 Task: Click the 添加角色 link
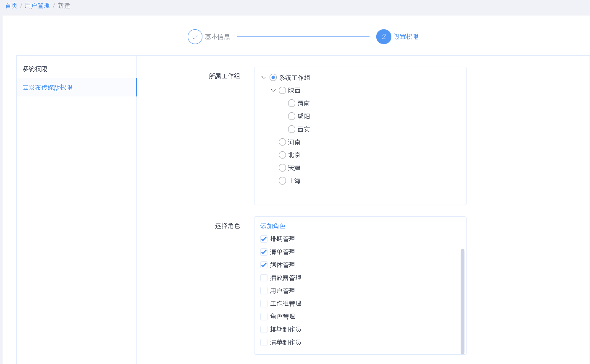[273, 226]
